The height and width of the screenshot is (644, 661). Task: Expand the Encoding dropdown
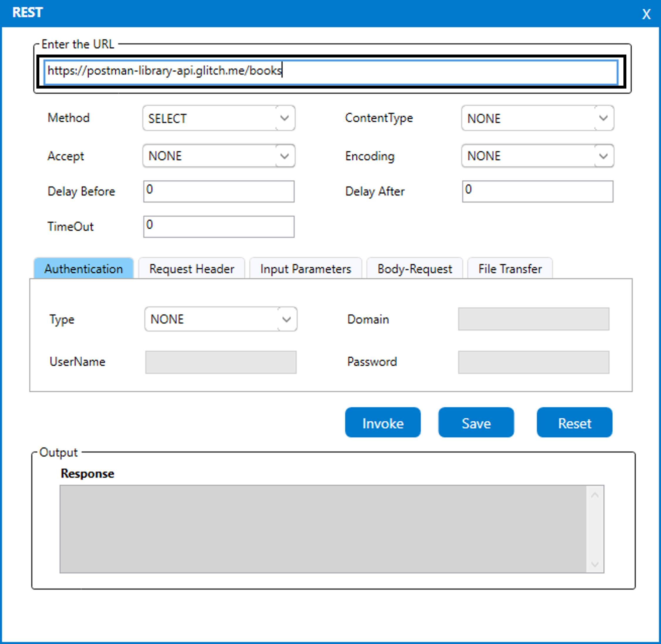(537, 156)
